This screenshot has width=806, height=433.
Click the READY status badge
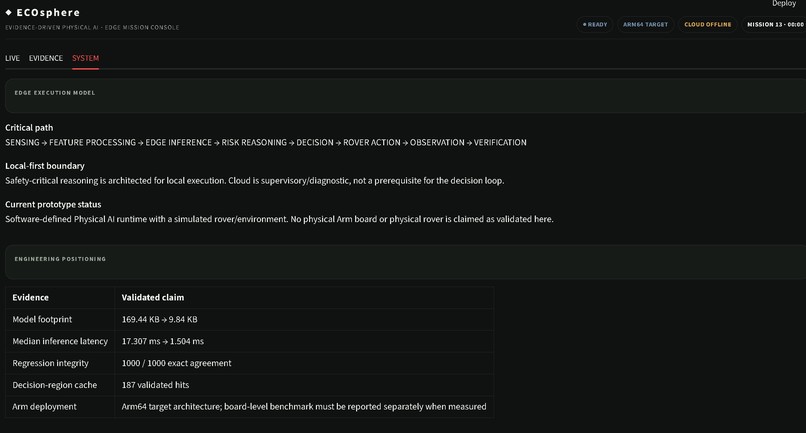[595, 24]
